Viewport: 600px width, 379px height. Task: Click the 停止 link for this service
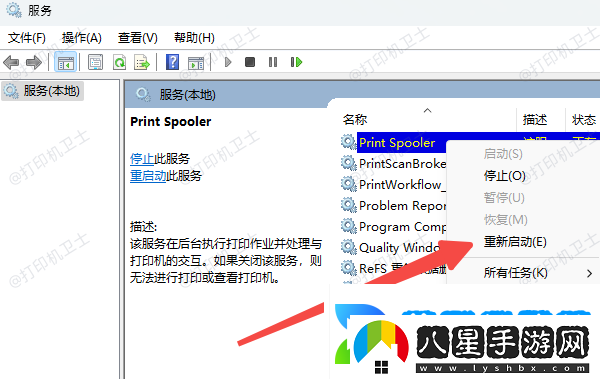tap(142, 158)
